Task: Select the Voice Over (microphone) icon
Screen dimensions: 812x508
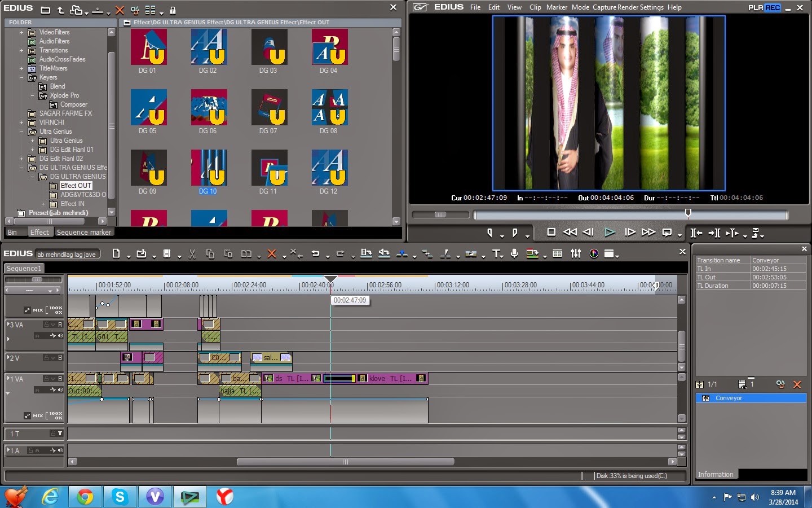Action: 514,254
